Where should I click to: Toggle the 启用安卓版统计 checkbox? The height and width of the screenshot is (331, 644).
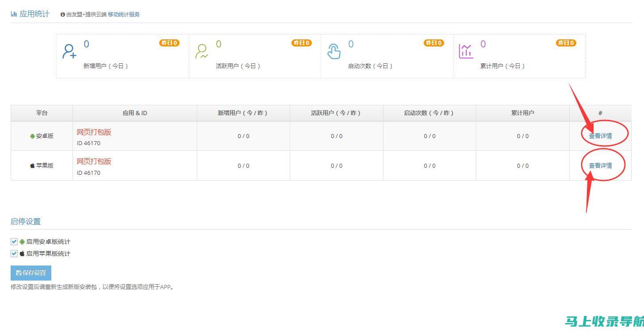point(14,242)
